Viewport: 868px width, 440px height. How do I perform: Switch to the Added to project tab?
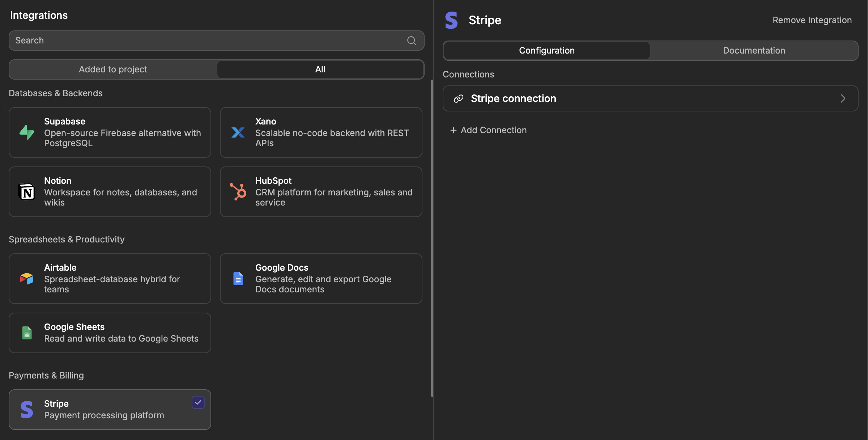(x=113, y=69)
